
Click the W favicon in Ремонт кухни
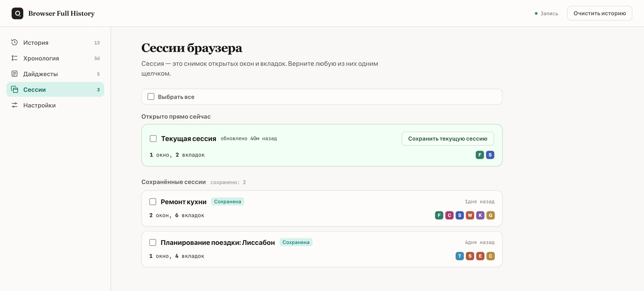(470, 215)
